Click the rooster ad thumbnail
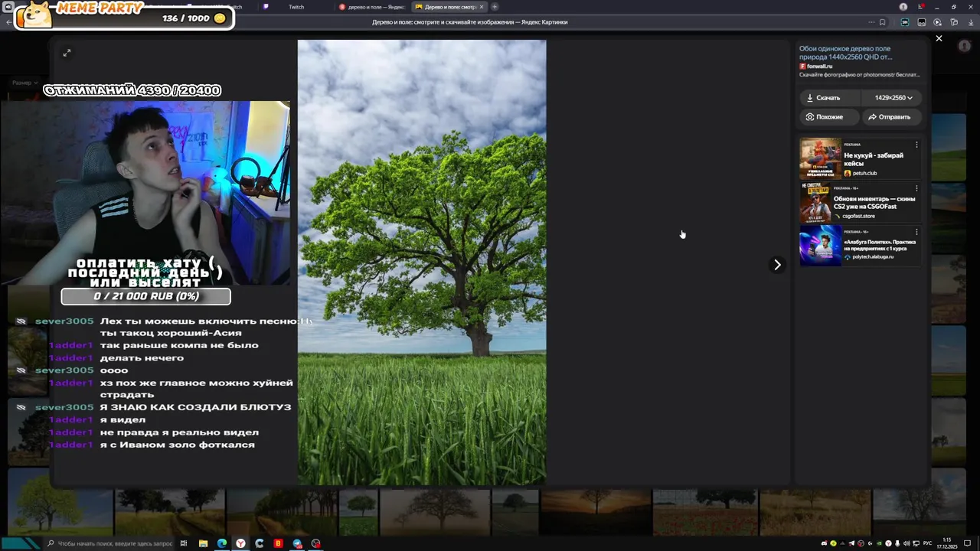Viewport: 980px width, 551px height. (820, 158)
